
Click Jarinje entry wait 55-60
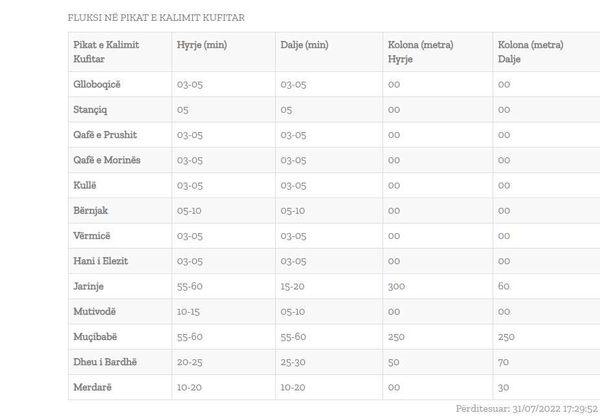tap(189, 286)
